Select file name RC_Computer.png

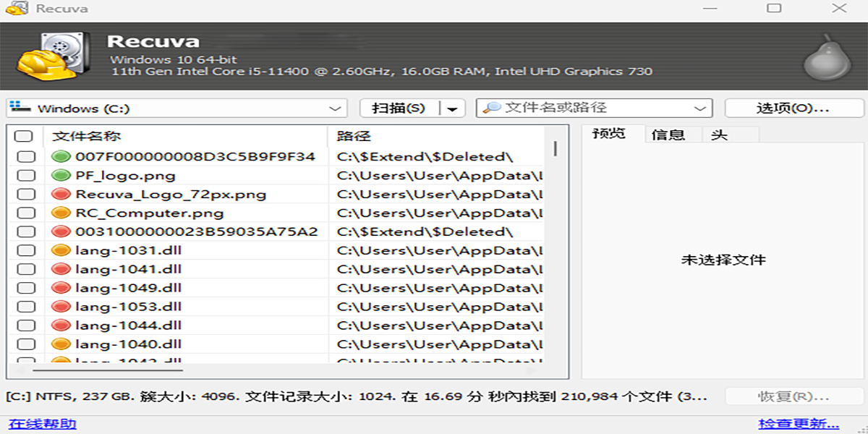click(149, 213)
